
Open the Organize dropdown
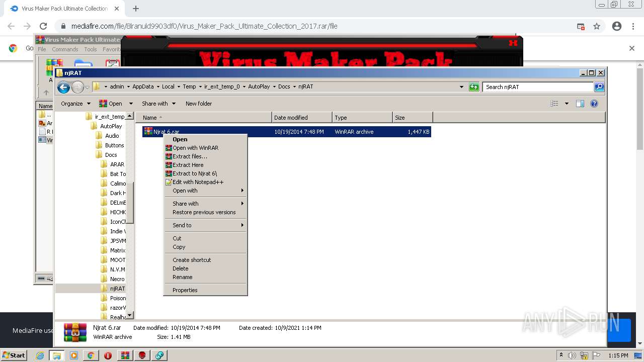coord(75,104)
